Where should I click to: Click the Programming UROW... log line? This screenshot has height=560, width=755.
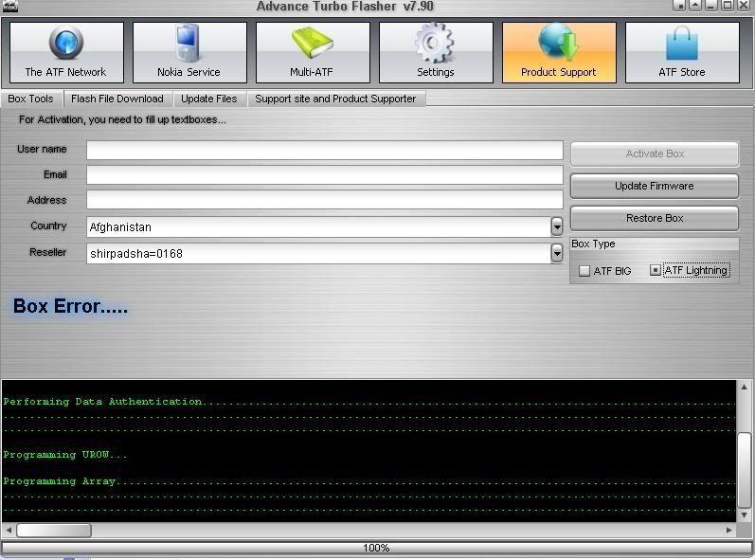click(65, 455)
